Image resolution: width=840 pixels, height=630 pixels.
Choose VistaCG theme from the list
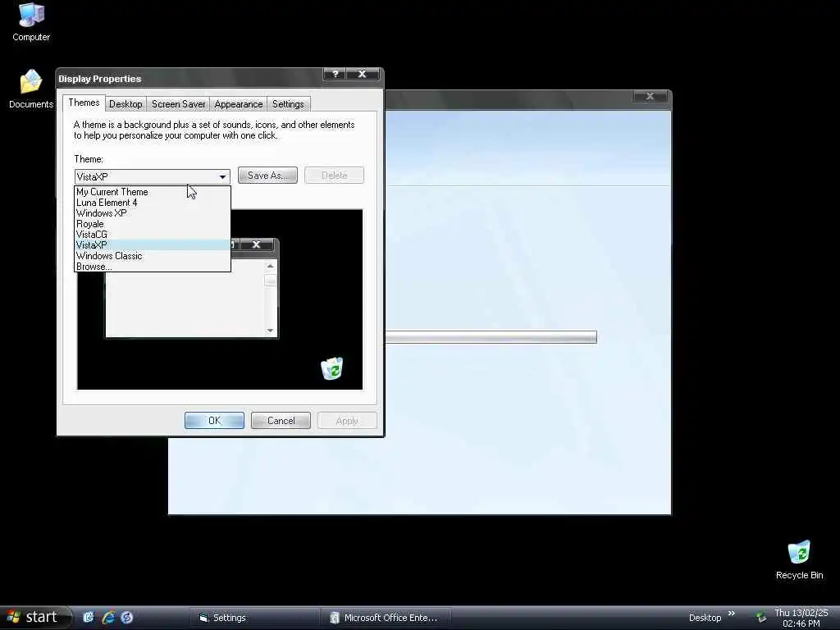coord(152,235)
